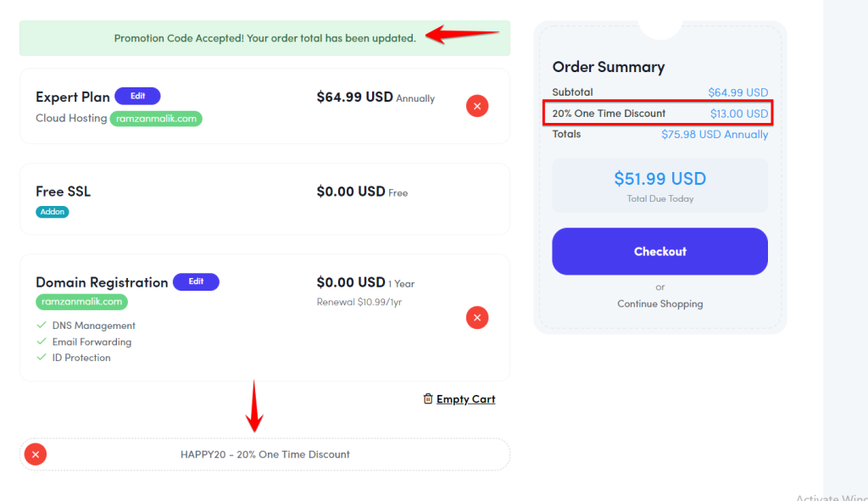Click the DNS Management checkmark item

coord(86,326)
